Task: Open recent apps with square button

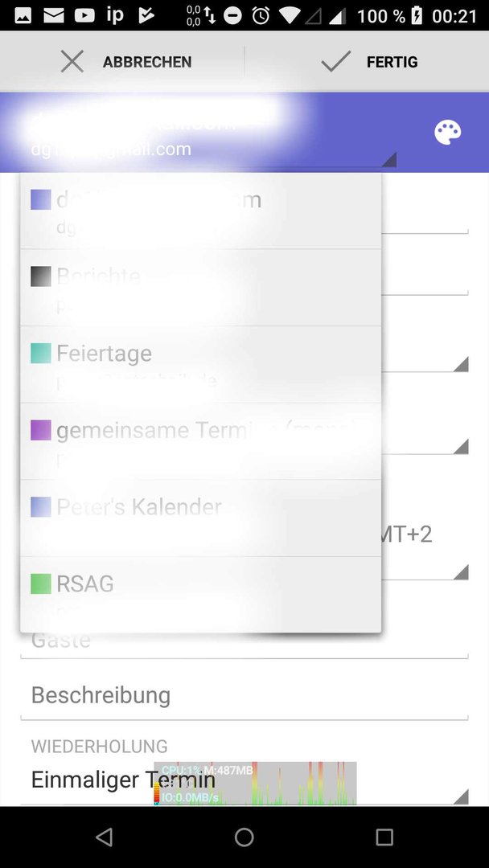Action: click(x=384, y=837)
